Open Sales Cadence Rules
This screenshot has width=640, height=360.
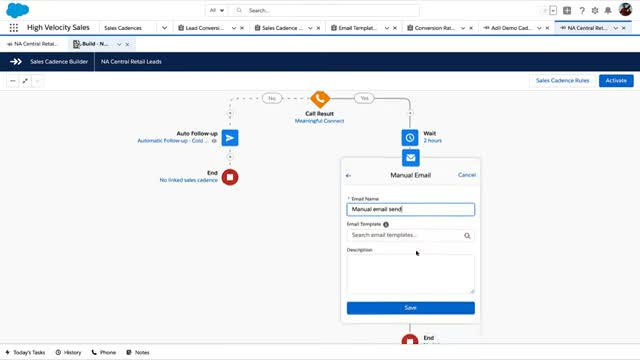click(562, 81)
